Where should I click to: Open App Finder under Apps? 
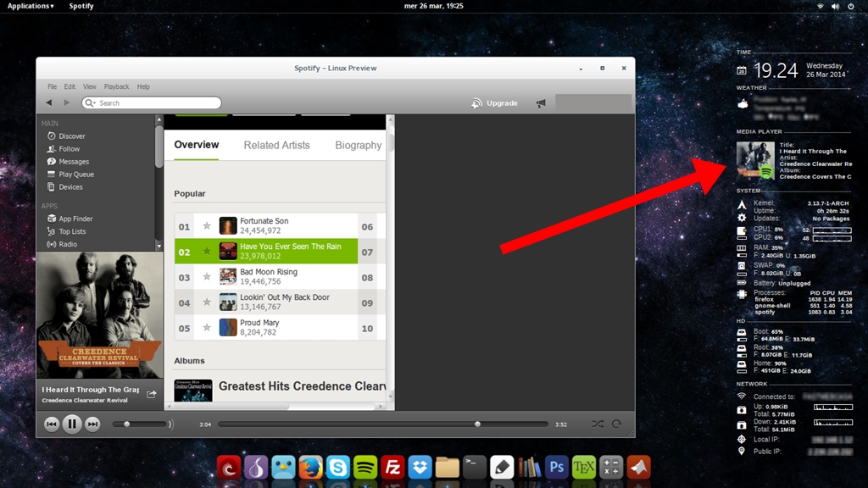(75, 219)
